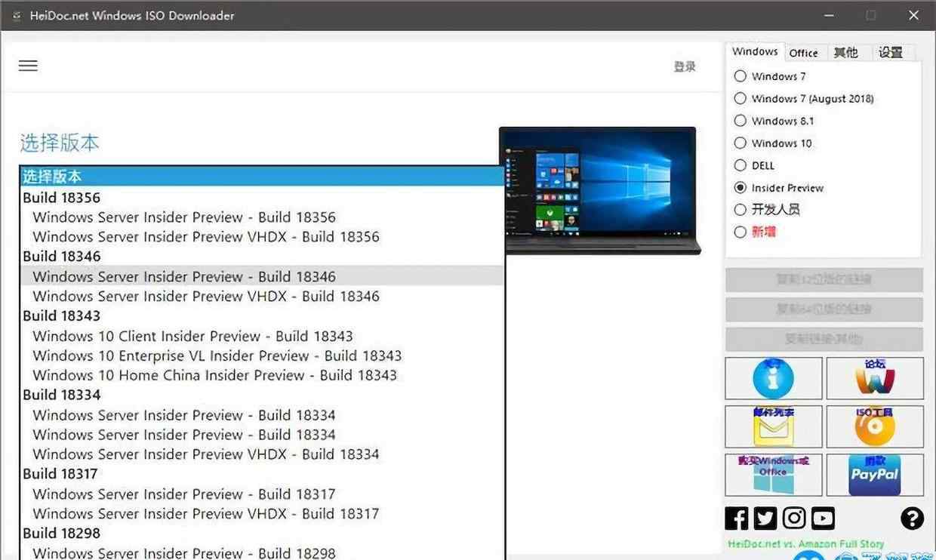
Task: Click the "Build 18343" group header
Action: coord(62,315)
